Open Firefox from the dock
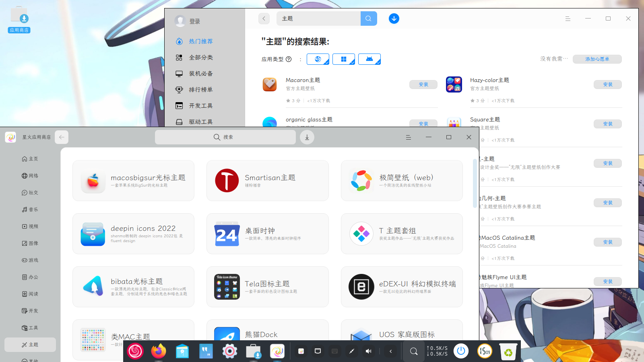 point(159,351)
